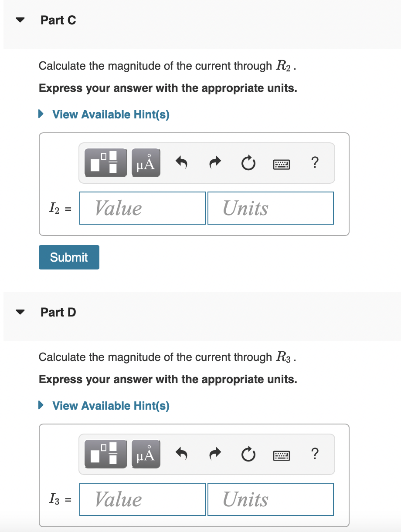Submit the Part C answer
Image resolution: width=401 pixels, height=532 pixels.
[69, 257]
